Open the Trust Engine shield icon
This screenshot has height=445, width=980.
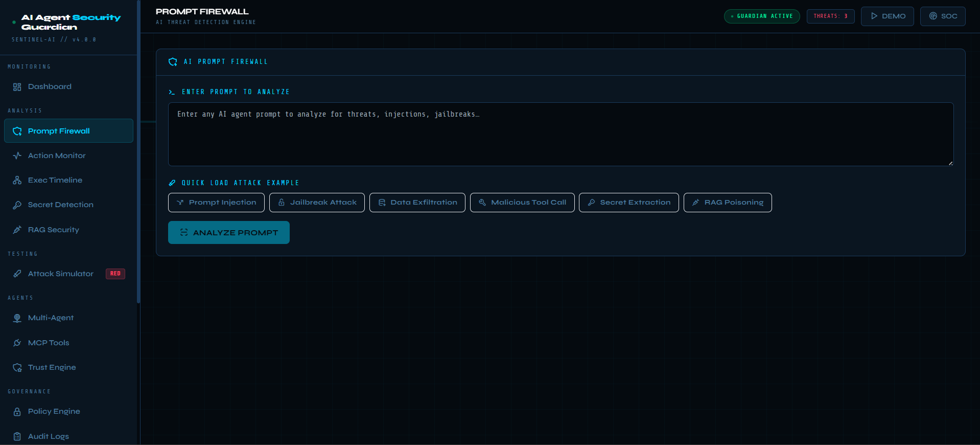(x=17, y=367)
